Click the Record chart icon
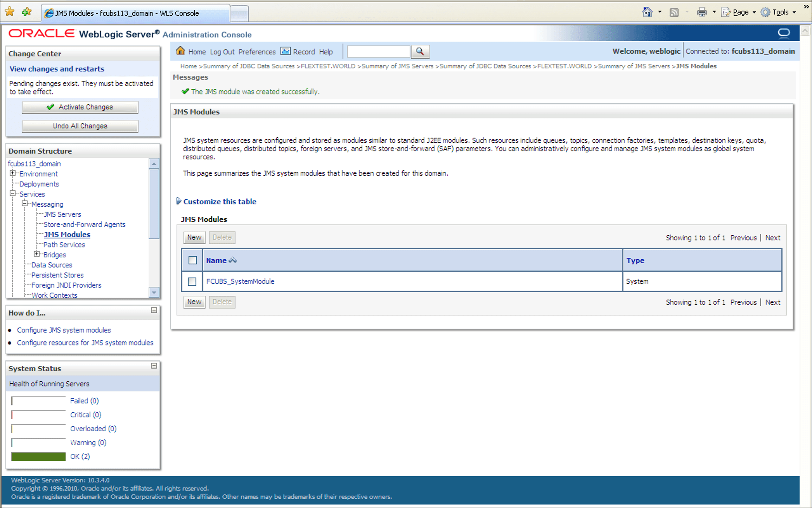812x508 pixels. (285, 51)
